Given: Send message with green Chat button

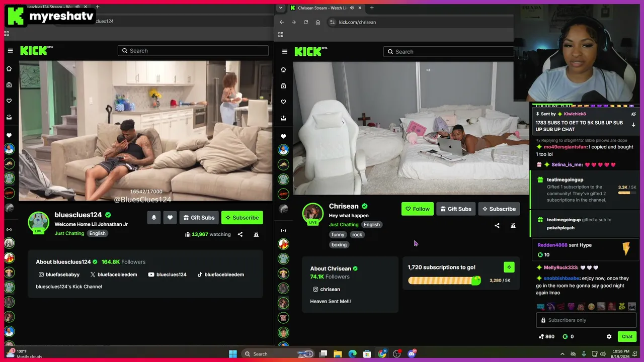Looking at the screenshot, I should click(x=627, y=336).
